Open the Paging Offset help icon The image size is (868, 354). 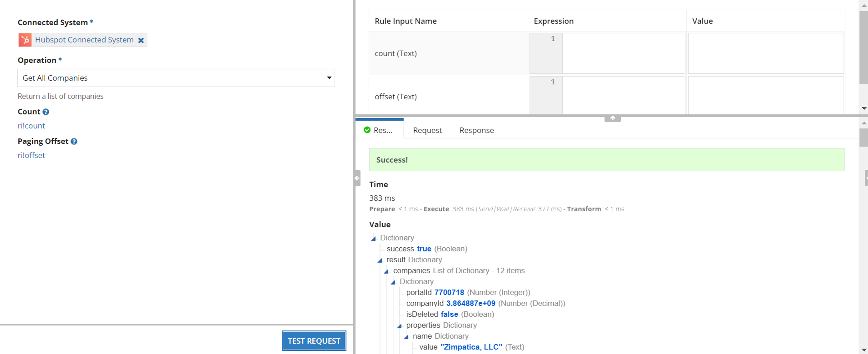pos(74,141)
